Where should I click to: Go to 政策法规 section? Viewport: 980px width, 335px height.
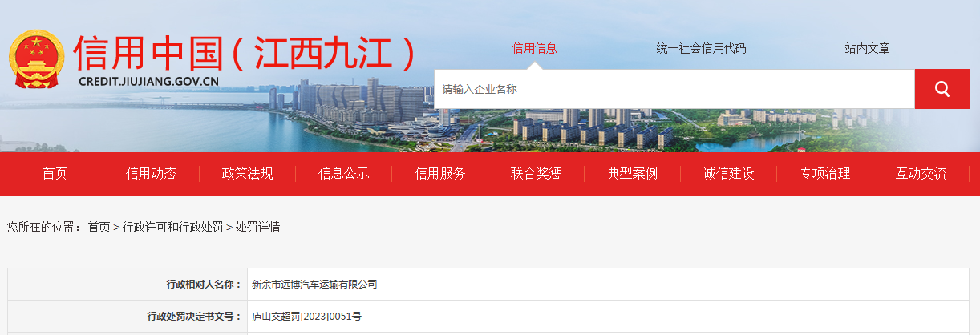(247, 173)
